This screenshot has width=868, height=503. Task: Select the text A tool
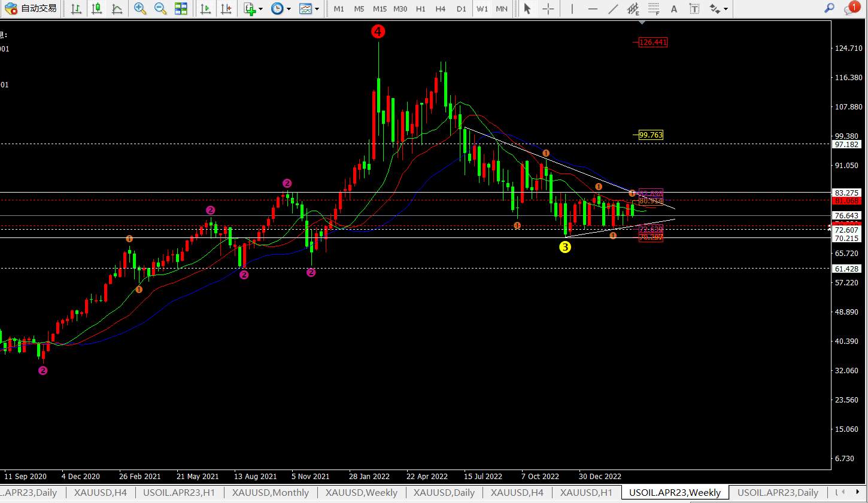tap(674, 8)
